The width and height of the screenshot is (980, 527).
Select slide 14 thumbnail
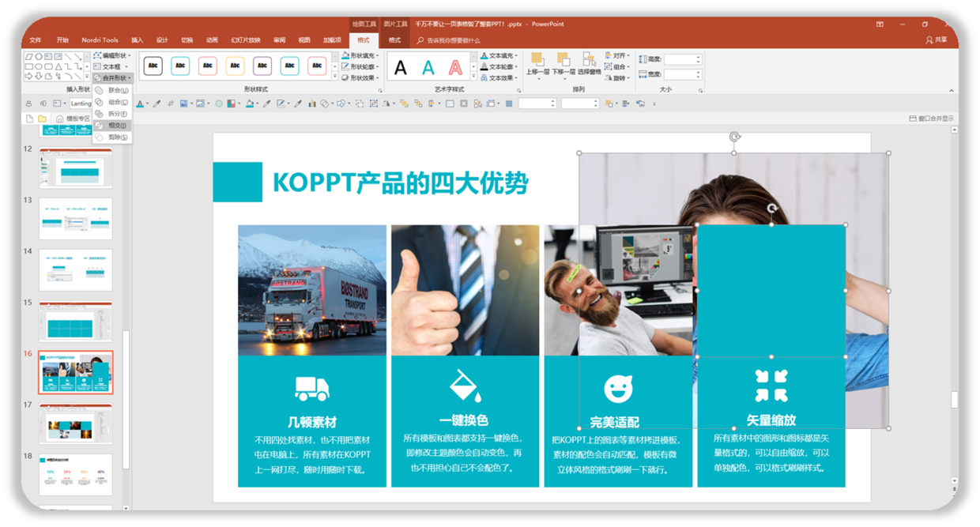point(76,269)
